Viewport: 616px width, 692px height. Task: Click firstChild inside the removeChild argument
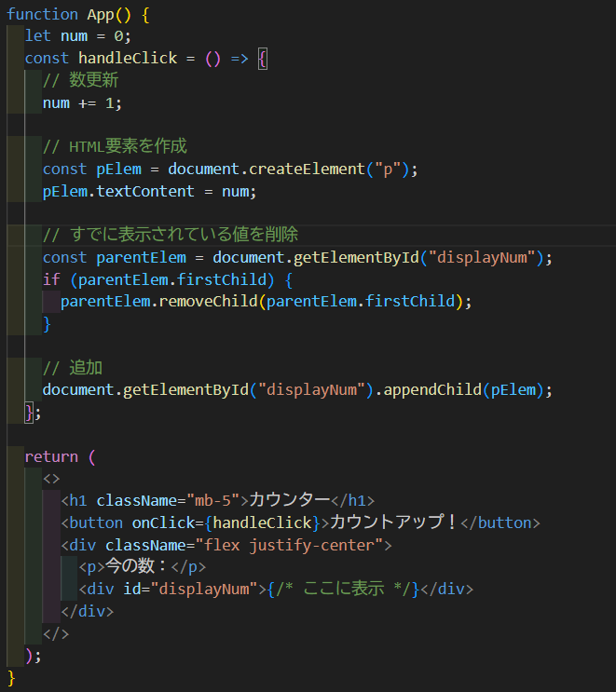(x=410, y=302)
